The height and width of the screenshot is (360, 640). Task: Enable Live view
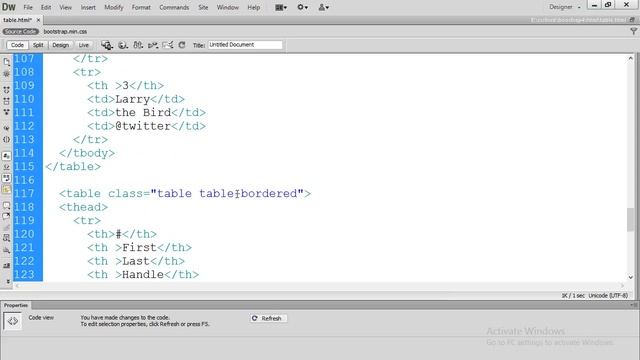click(x=84, y=45)
